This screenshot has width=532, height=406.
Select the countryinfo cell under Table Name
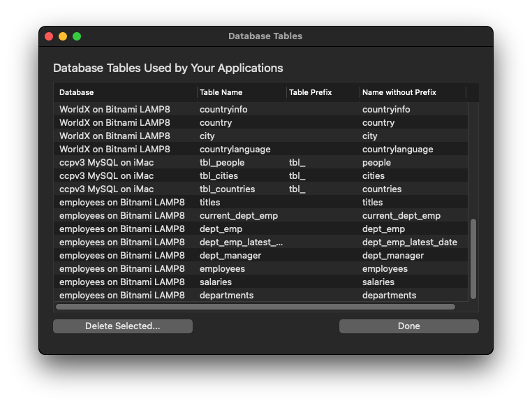point(223,109)
